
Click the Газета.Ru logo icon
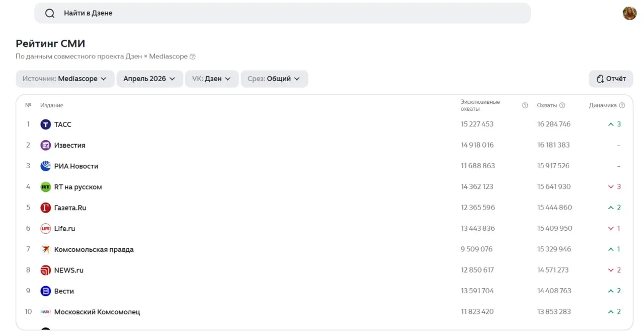[46, 208]
